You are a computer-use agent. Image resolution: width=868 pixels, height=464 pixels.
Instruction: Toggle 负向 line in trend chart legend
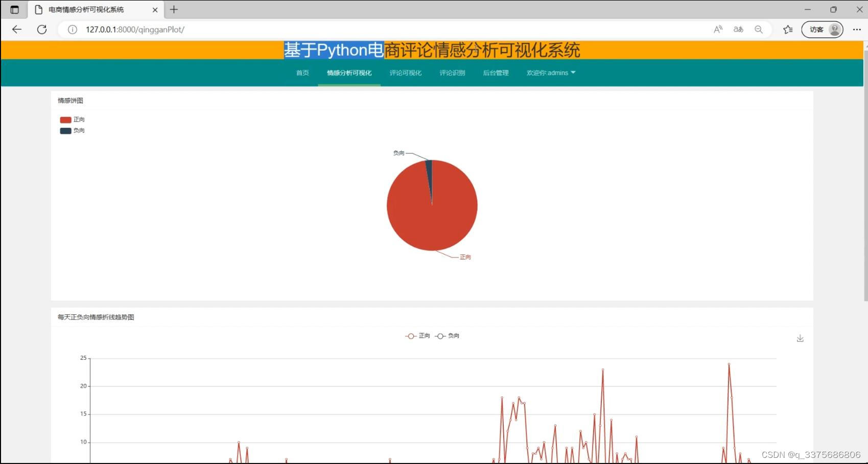(447, 336)
